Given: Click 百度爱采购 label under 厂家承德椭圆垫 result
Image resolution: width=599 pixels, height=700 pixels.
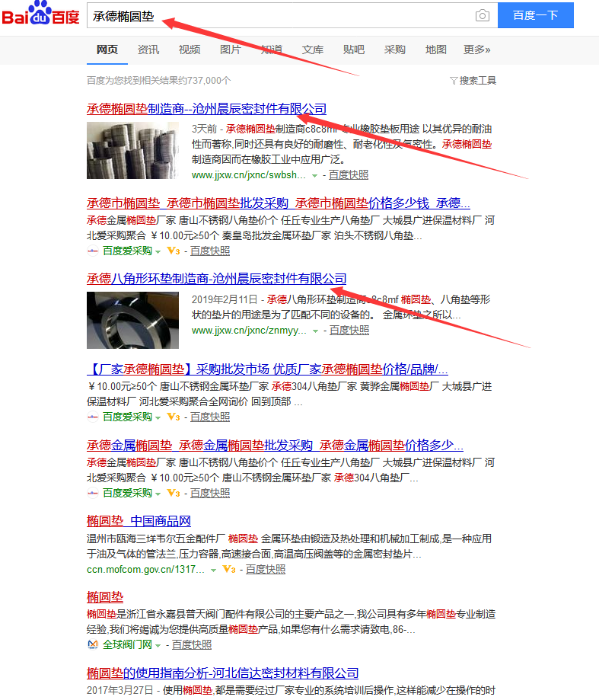Looking at the screenshot, I should pos(128,417).
